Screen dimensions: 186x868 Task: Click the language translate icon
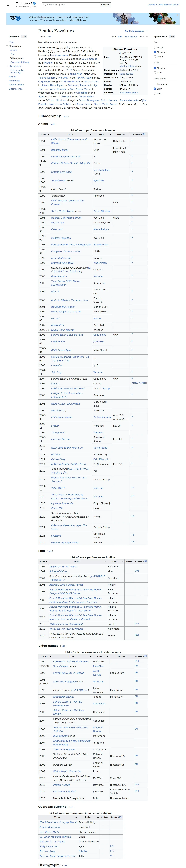pos(126,31)
